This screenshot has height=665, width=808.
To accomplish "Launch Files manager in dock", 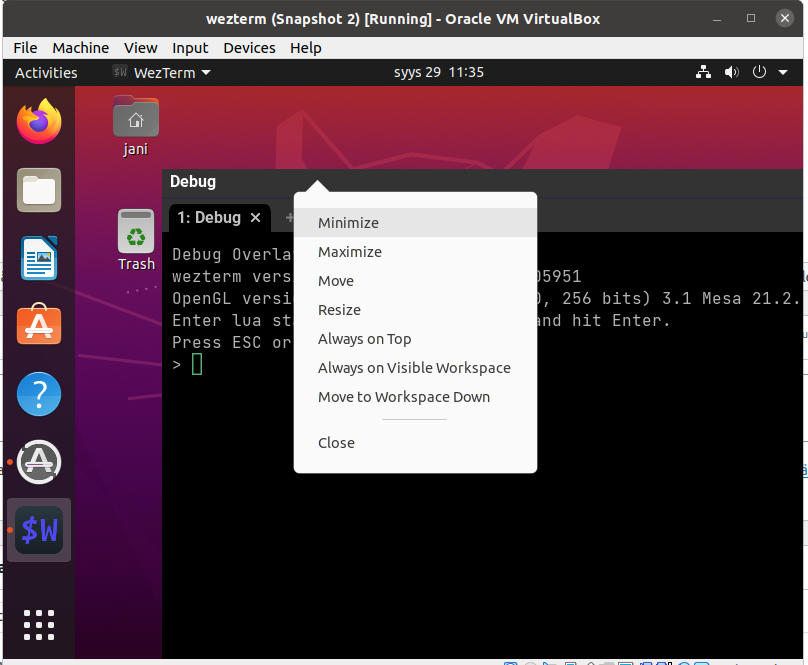I will 39,190.
